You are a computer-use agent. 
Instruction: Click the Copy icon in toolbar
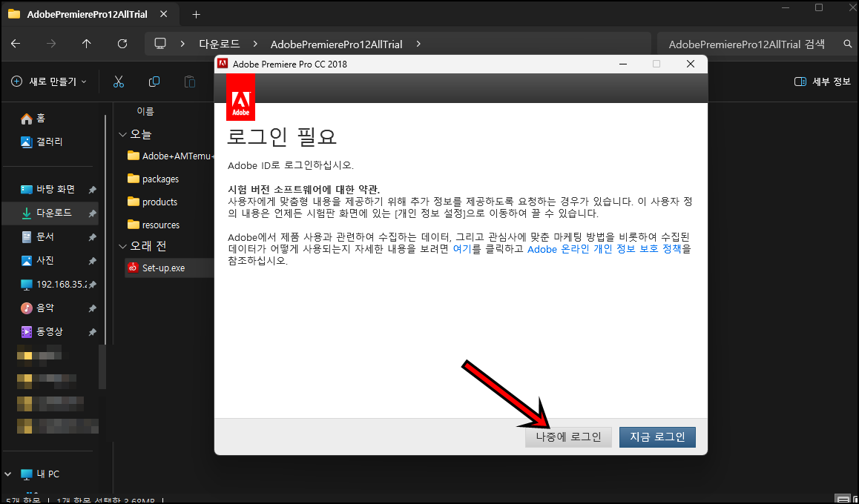point(154,82)
